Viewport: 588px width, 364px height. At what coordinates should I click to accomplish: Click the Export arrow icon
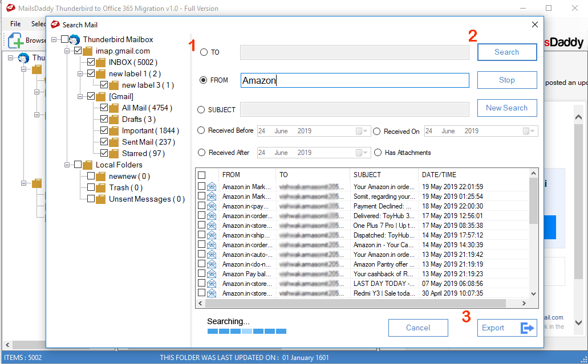pyautogui.click(x=527, y=328)
